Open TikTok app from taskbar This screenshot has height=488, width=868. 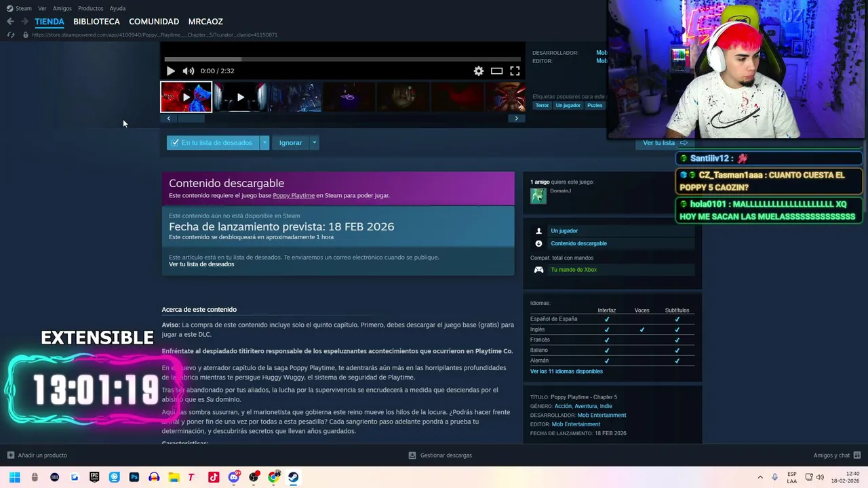214,477
